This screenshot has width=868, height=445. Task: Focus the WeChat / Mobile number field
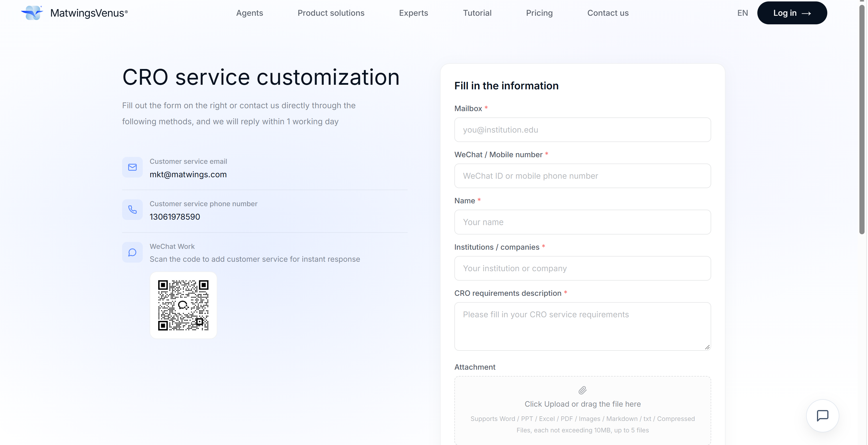coord(582,176)
